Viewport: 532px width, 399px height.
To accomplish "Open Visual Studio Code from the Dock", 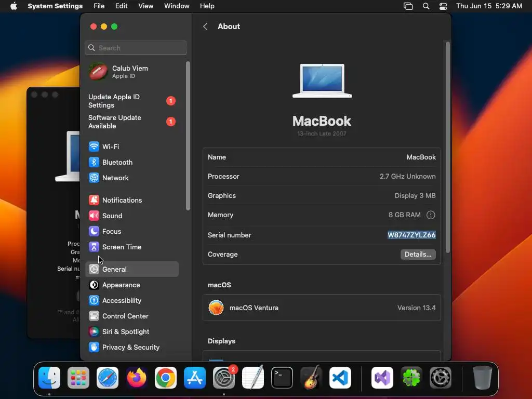I will (340, 378).
